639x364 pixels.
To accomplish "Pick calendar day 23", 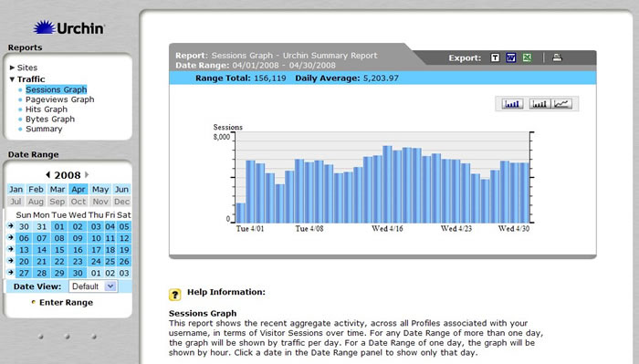I will click(78, 262).
